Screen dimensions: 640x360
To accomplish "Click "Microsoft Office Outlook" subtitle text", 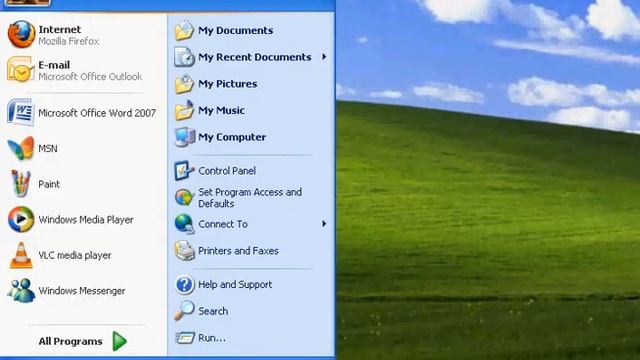I will click(x=90, y=76).
